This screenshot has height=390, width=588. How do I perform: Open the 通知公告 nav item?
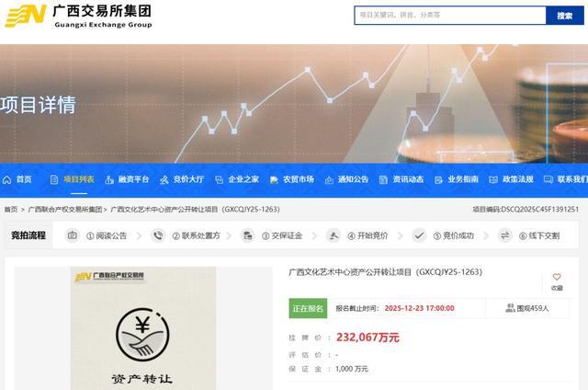coord(353,179)
